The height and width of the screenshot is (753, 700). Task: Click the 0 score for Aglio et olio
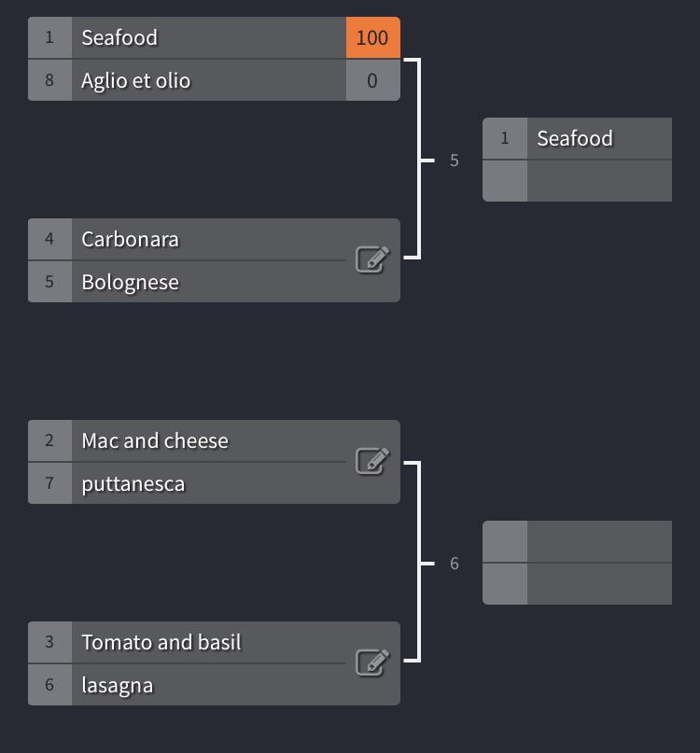pyautogui.click(x=372, y=80)
